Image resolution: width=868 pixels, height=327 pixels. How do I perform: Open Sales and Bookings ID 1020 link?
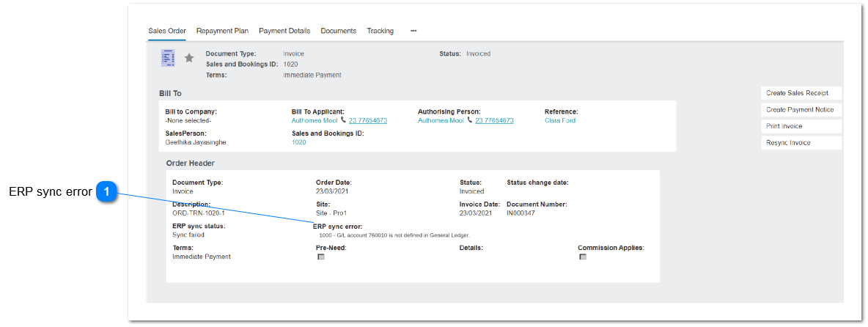[299, 142]
